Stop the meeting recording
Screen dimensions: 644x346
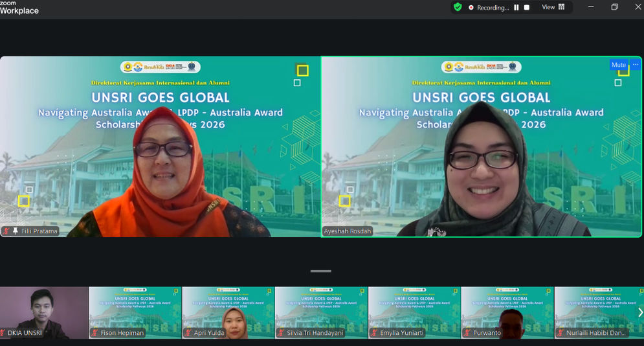527,7
